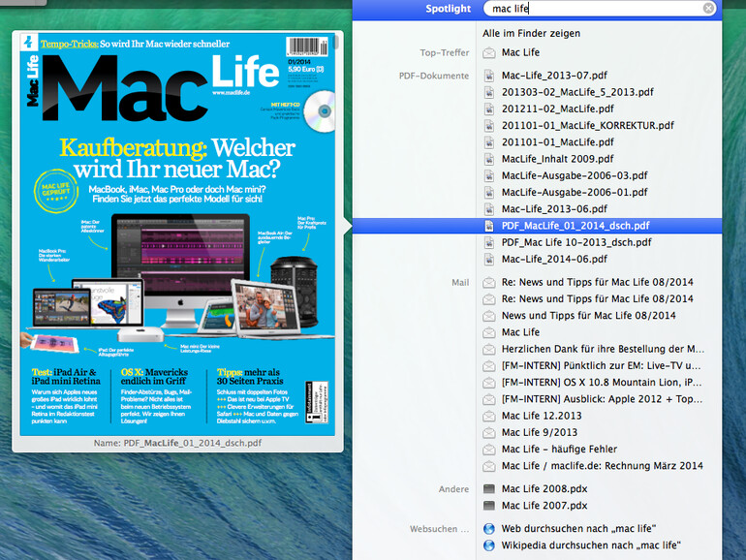Open mail '[FM-INTERN] OS X 10.8 Mountain Lion'
This screenshot has width=746, height=560.
[602, 382]
